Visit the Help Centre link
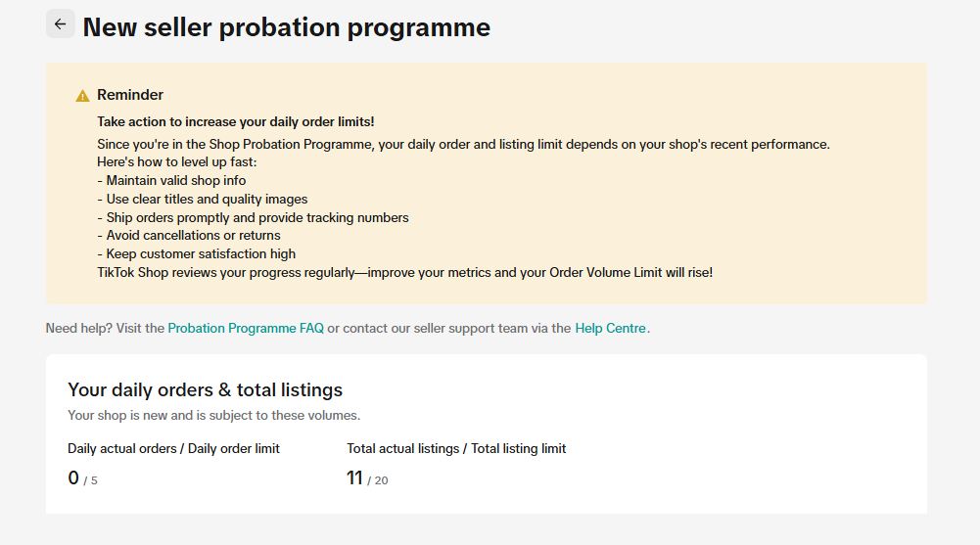This screenshot has width=980, height=545. click(x=610, y=329)
